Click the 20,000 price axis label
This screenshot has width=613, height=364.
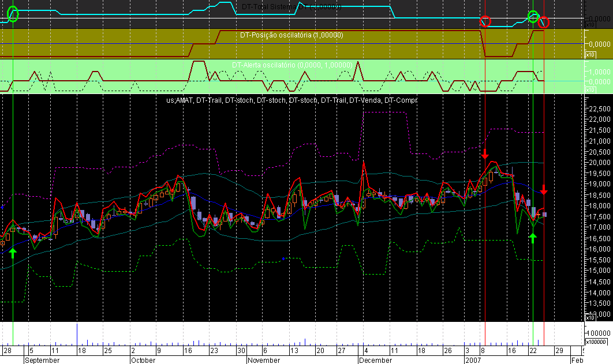pos(599,163)
